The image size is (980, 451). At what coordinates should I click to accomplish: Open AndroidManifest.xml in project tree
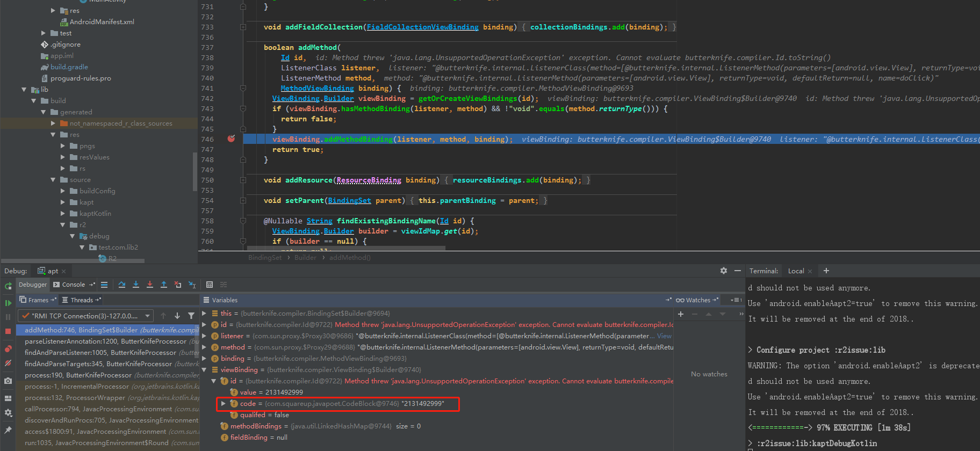[102, 22]
